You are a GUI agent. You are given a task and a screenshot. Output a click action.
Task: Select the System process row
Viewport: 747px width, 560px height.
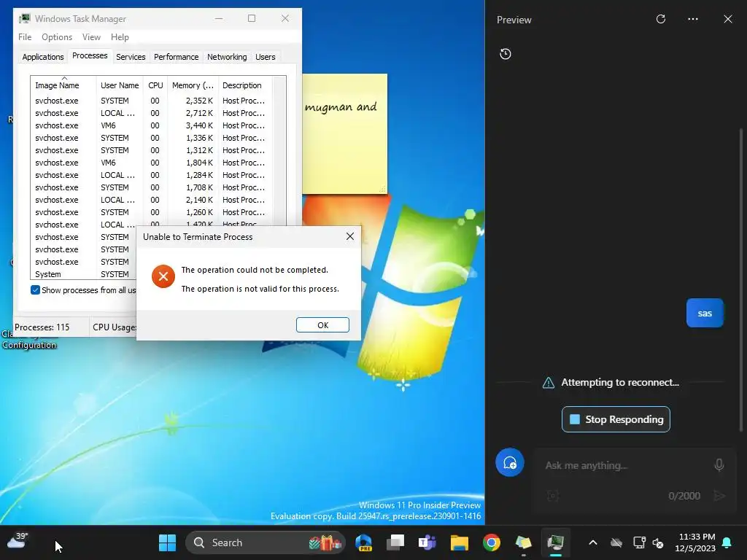[84, 274]
